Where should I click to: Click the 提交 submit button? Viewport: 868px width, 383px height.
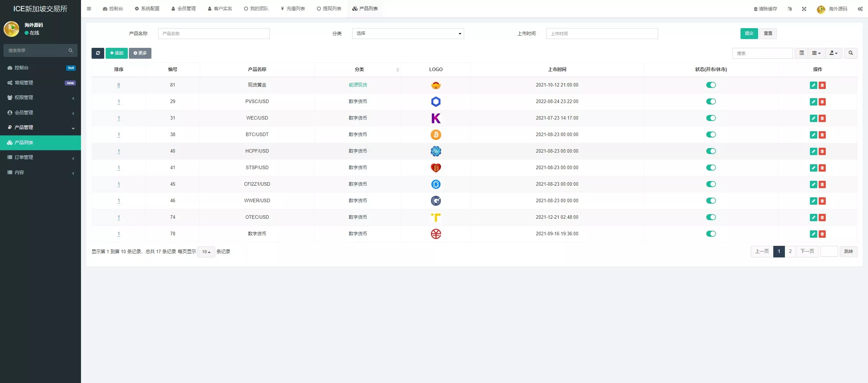pos(749,33)
